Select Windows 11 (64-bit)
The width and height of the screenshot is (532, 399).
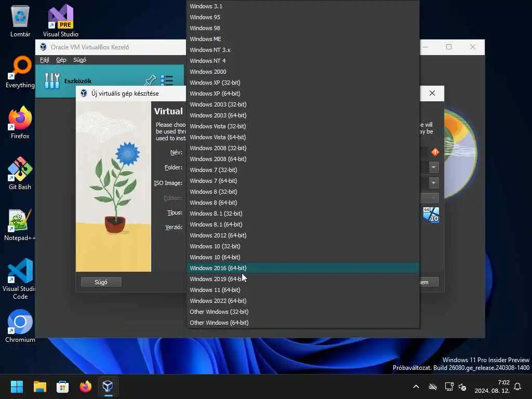coord(303,290)
